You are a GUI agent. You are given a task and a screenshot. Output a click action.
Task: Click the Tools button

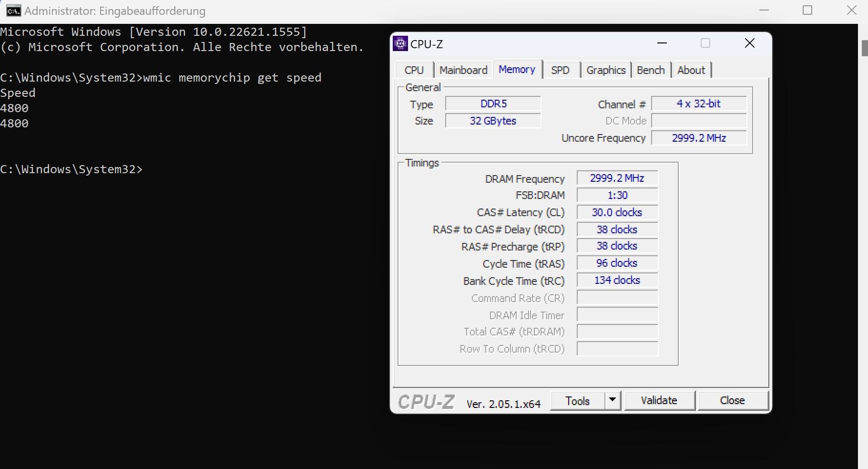578,401
